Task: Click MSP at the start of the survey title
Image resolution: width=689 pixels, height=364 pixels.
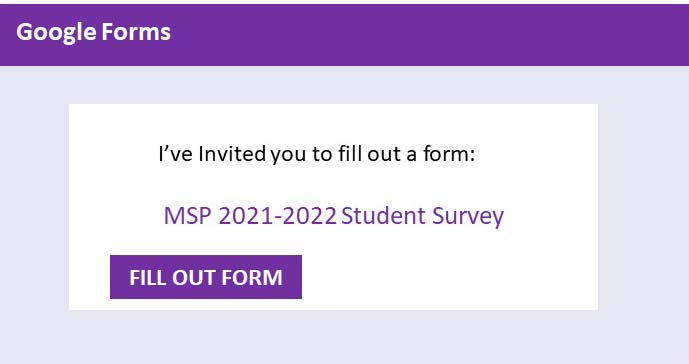Action: click(x=188, y=216)
